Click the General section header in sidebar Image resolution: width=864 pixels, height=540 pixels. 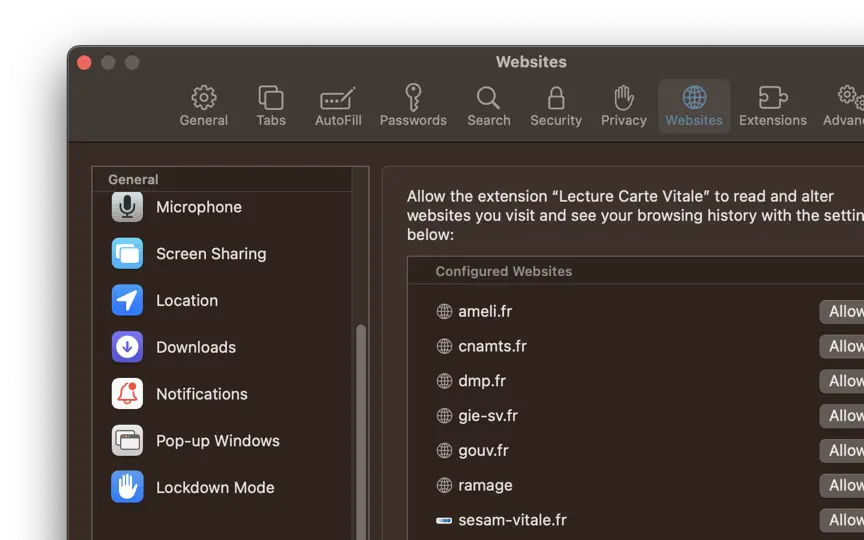(133, 179)
